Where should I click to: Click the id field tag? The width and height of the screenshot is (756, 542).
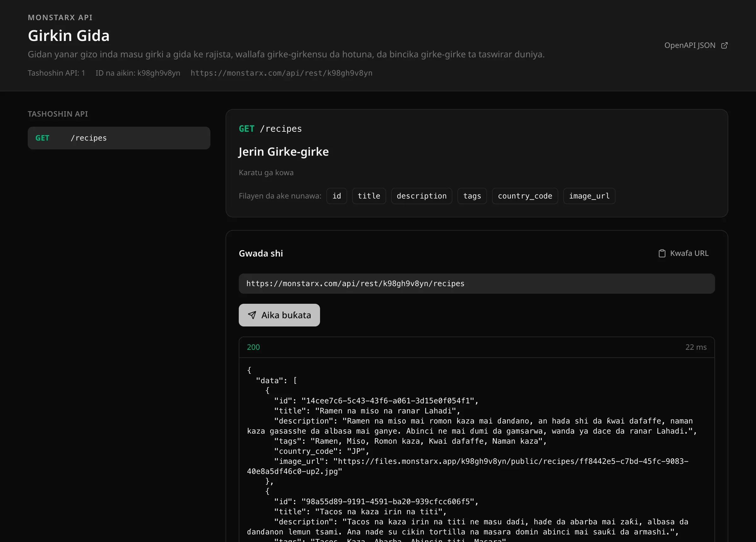pos(337,196)
